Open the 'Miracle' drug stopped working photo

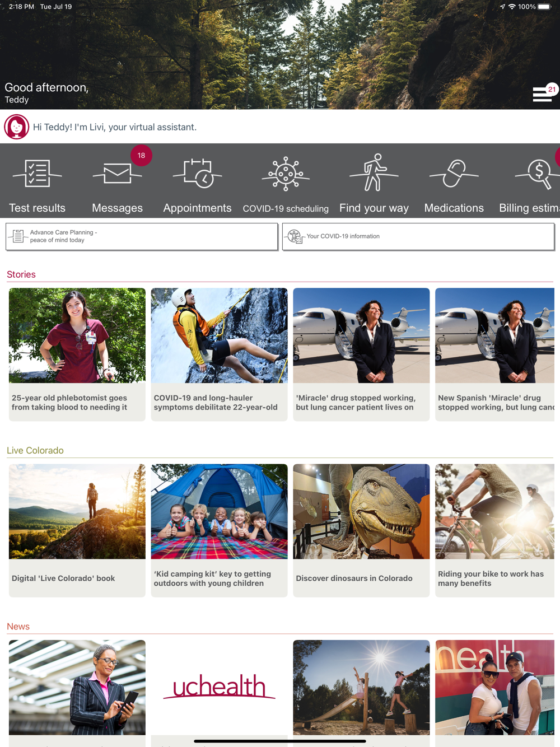click(x=361, y=335)
